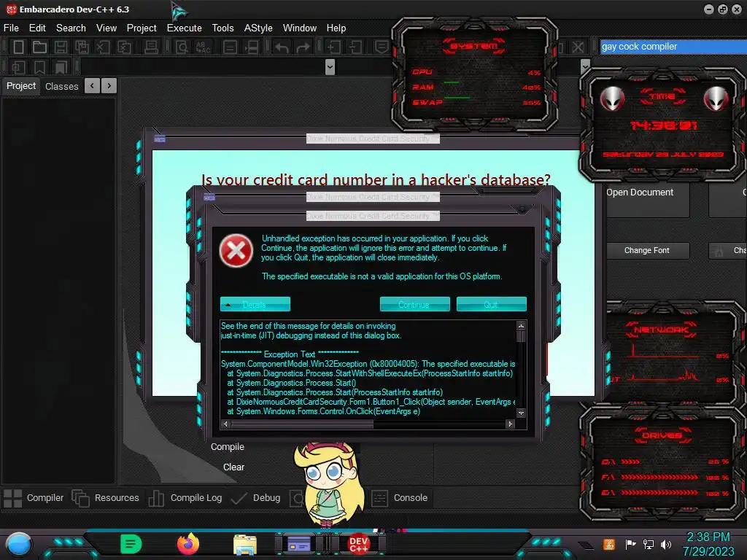The width and height of the screenshot is (747, 560).
Task: Click Continue in the exception dialog
Action: tap(414, 304)
